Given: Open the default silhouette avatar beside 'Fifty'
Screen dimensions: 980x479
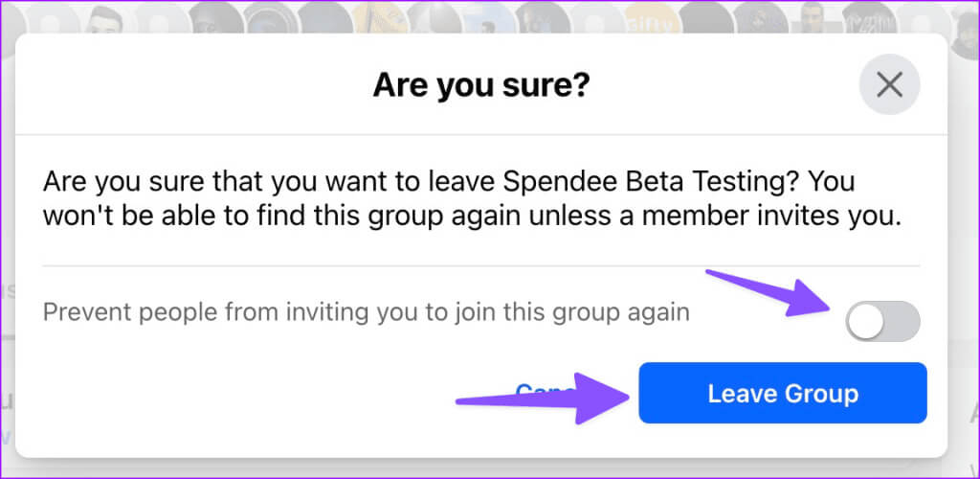Looking at the screenshot, I should tap(597, 17).
